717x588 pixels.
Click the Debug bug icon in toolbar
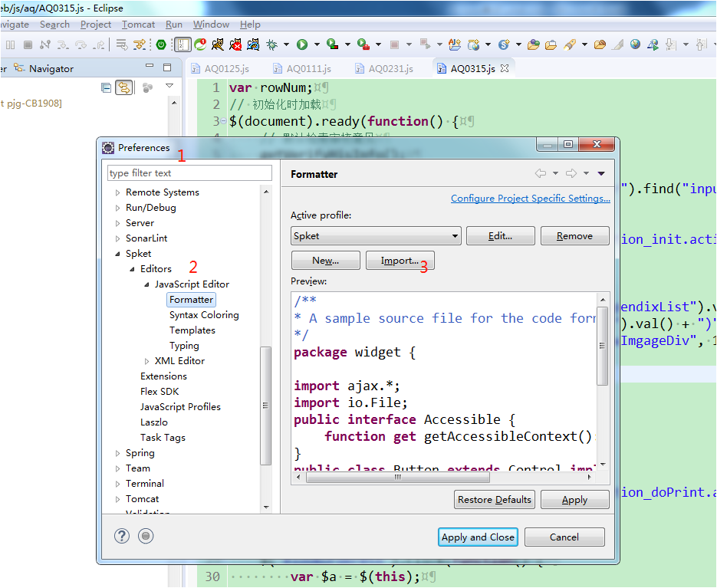point(272,44)
